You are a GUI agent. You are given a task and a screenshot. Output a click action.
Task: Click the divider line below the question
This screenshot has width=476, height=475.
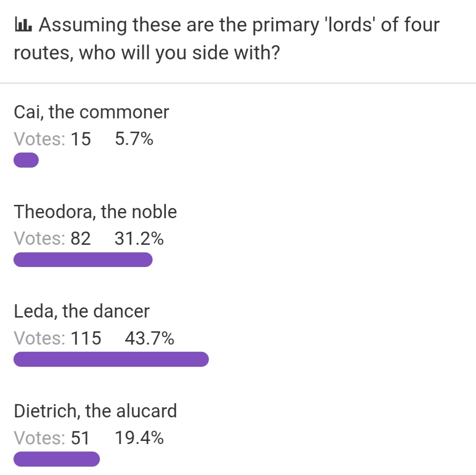point(238,83)
